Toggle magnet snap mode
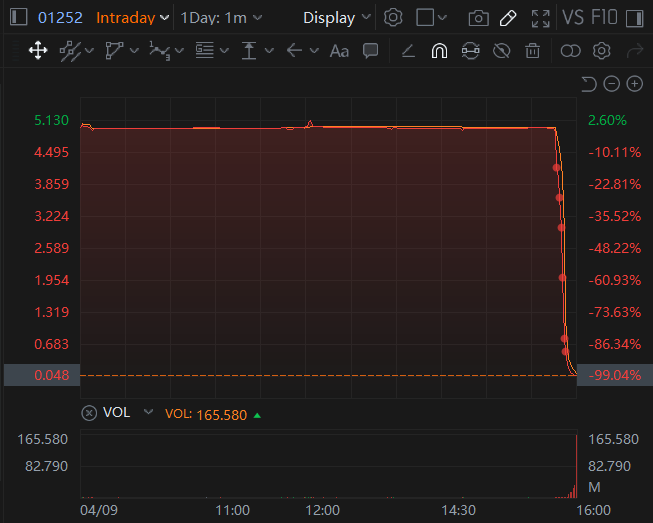The image size is (653, 523). coord(439,50)
